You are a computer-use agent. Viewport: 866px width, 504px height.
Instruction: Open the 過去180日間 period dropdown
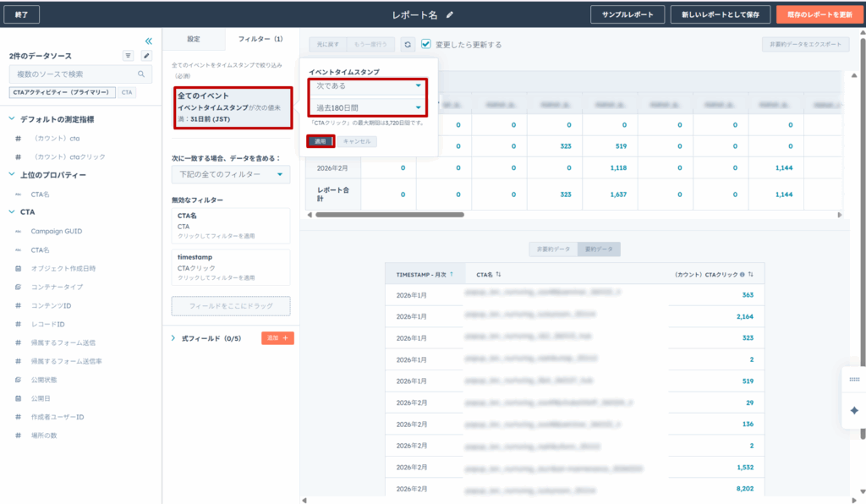pos(367,107)
